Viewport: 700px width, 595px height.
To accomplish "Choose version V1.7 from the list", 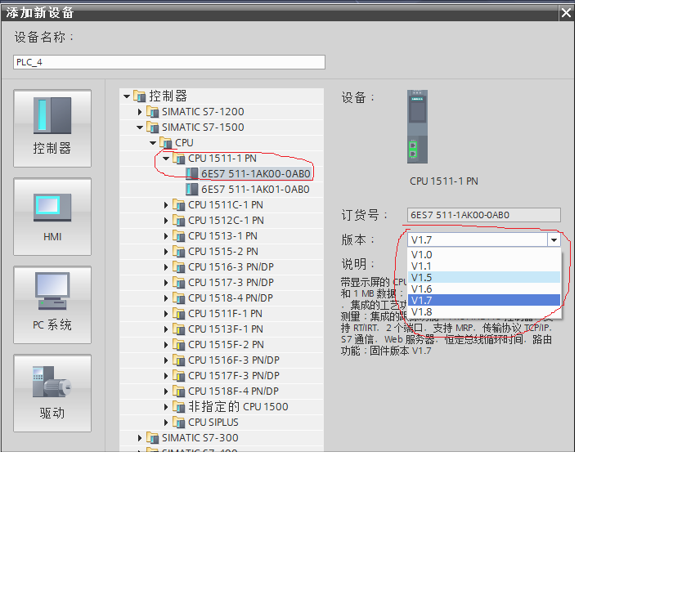I will click(x=484, y=300).
